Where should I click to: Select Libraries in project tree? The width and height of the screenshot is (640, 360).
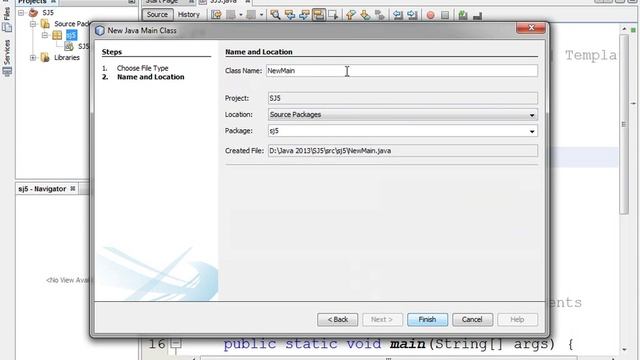pyautogui.click(x=67, y=58)
